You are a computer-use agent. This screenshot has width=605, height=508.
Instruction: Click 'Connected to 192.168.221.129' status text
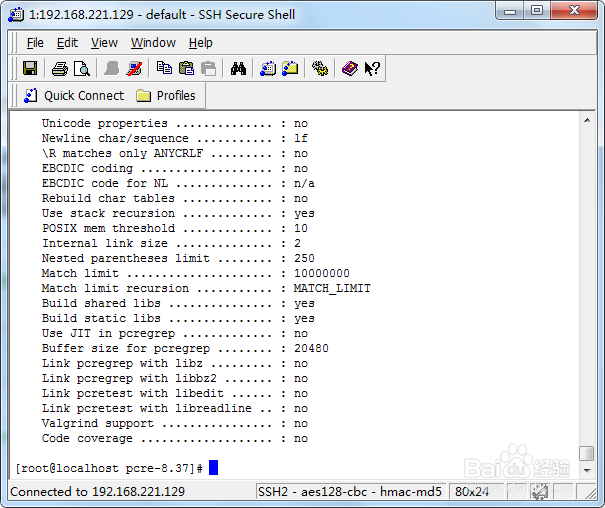(98, 492)
